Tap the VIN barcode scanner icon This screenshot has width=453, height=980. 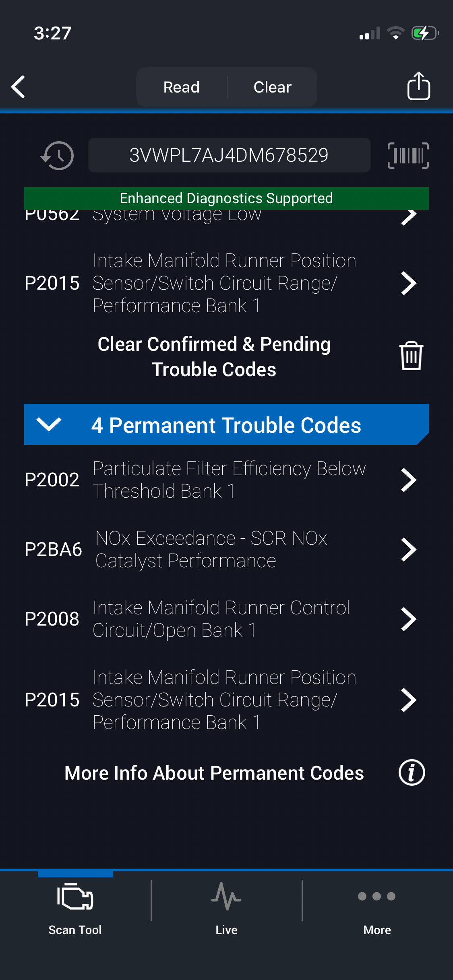point(408,156)
